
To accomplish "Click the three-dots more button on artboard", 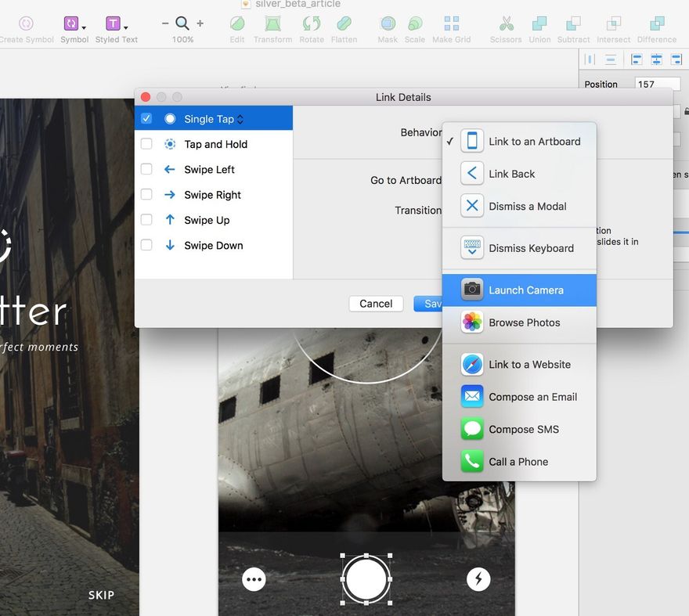I will [254, 579].
